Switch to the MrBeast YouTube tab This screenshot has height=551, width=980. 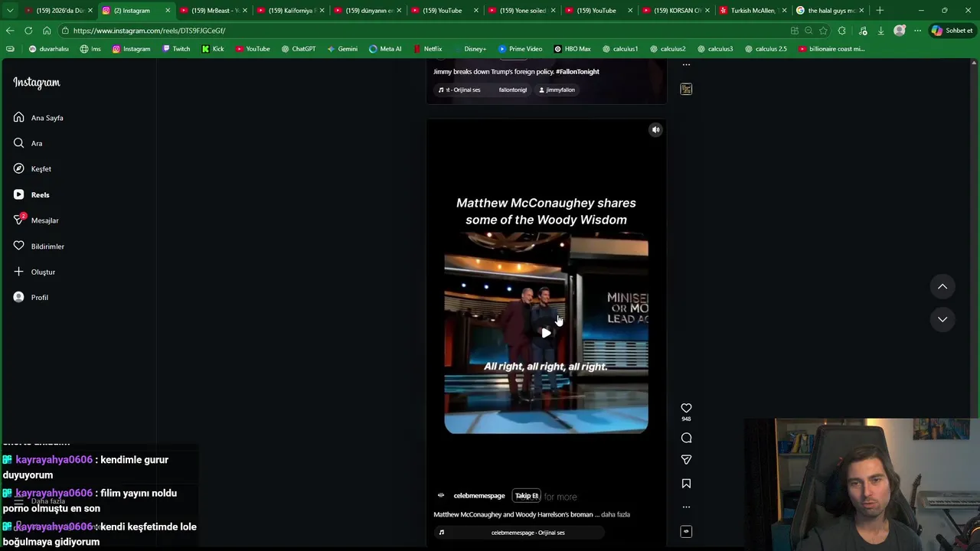[x=214, y=11]
